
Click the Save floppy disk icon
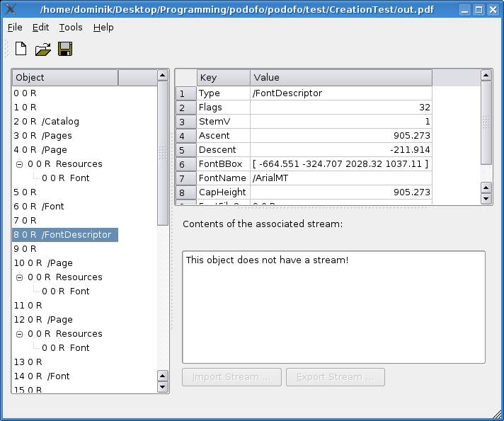pos(65,49)
